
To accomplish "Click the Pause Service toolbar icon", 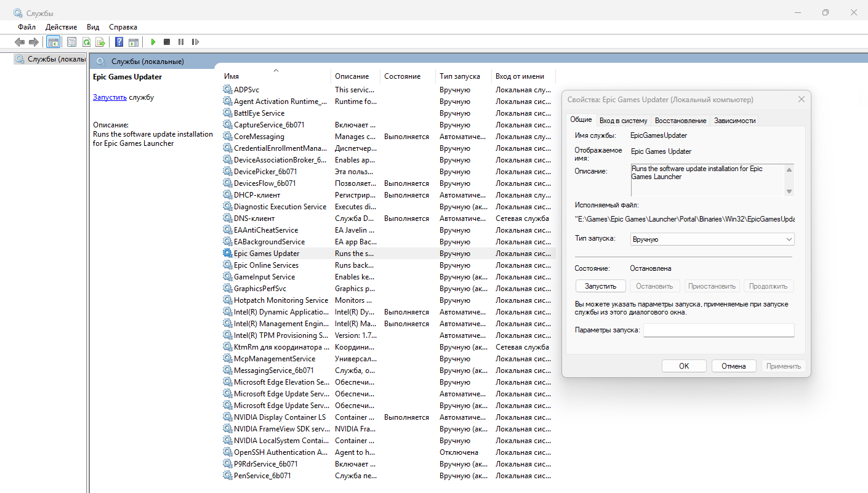I will coord(181,42).
